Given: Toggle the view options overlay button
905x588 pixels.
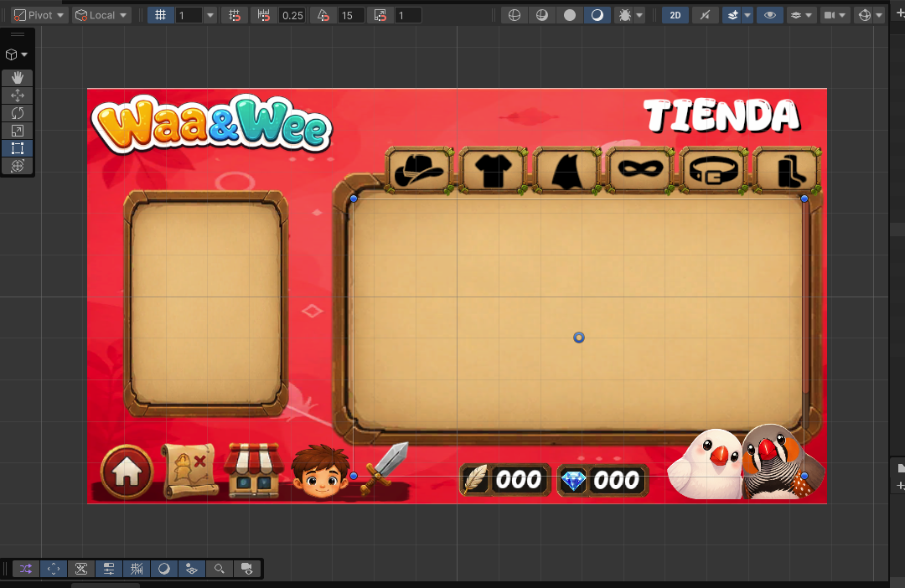Looking at the screenshot, I should 192,569.
